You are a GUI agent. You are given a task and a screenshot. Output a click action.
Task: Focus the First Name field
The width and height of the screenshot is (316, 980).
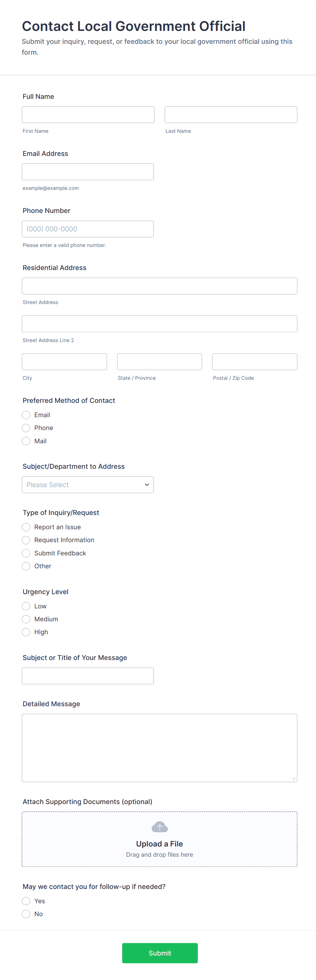coord(88,114)
